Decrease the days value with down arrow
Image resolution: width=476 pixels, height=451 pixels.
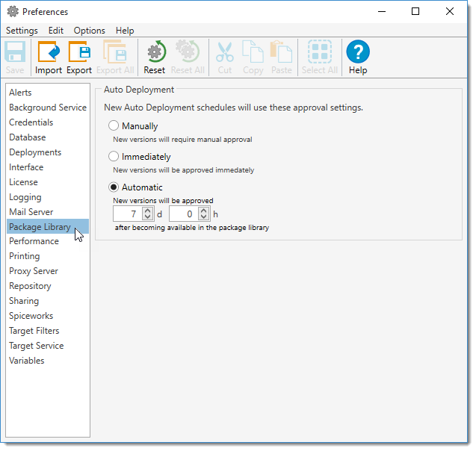click(147, 217)
